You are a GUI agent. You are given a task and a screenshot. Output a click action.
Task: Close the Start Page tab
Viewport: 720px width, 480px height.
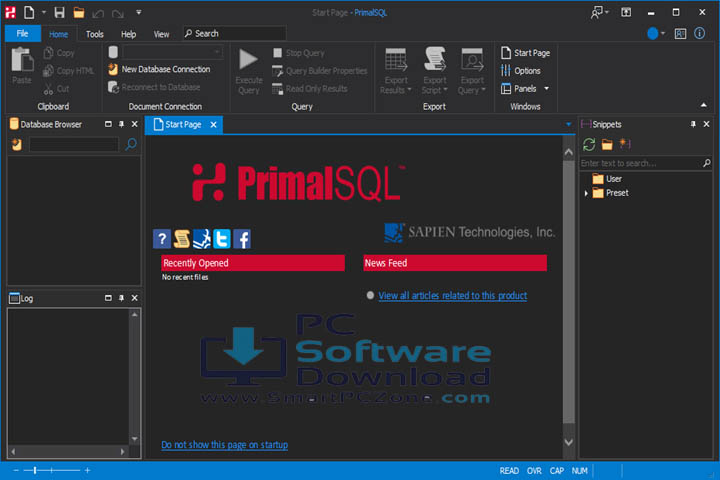pyautogui.click(x=214, y=124)
